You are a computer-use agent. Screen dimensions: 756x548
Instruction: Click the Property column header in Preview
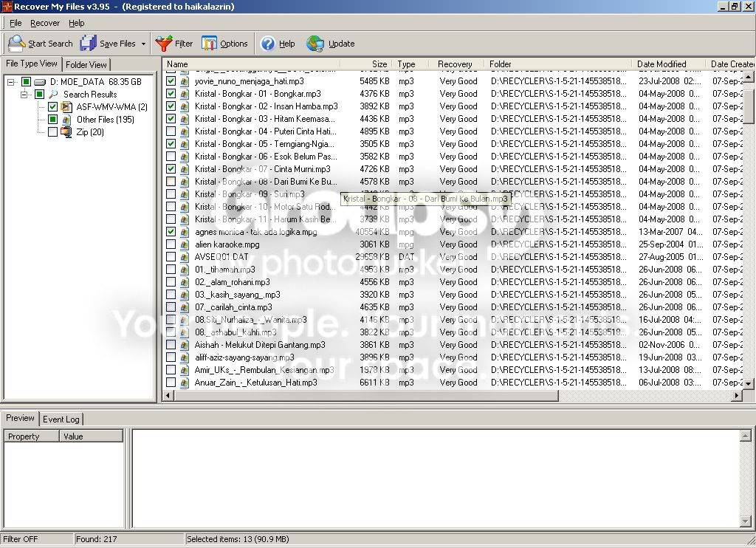point(32,436)
